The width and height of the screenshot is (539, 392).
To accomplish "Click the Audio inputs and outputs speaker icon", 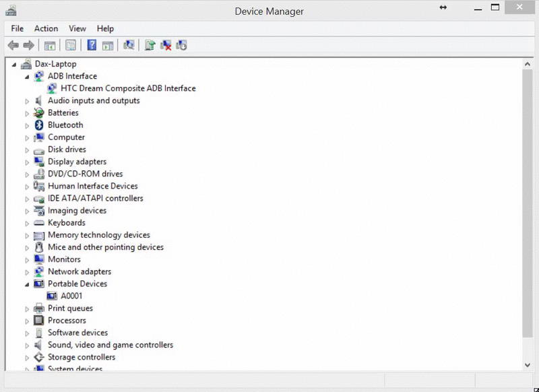I will tap(38, 100).
